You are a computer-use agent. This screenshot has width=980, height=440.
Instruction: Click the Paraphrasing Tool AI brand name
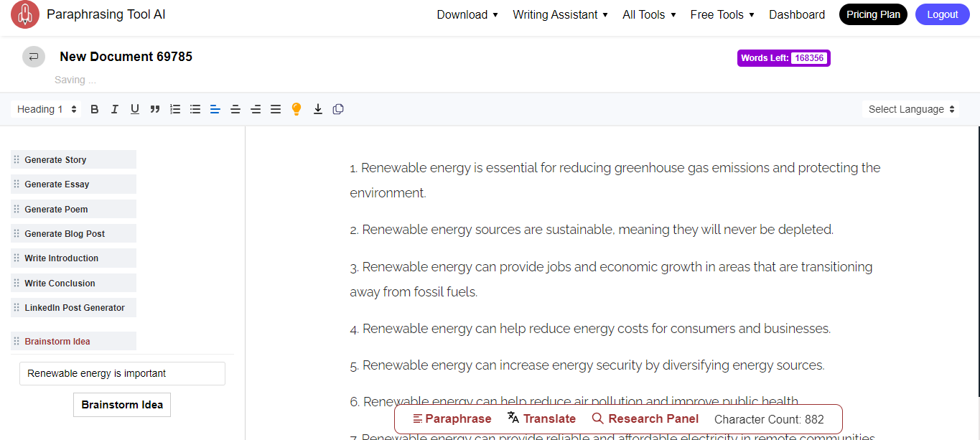106,14
